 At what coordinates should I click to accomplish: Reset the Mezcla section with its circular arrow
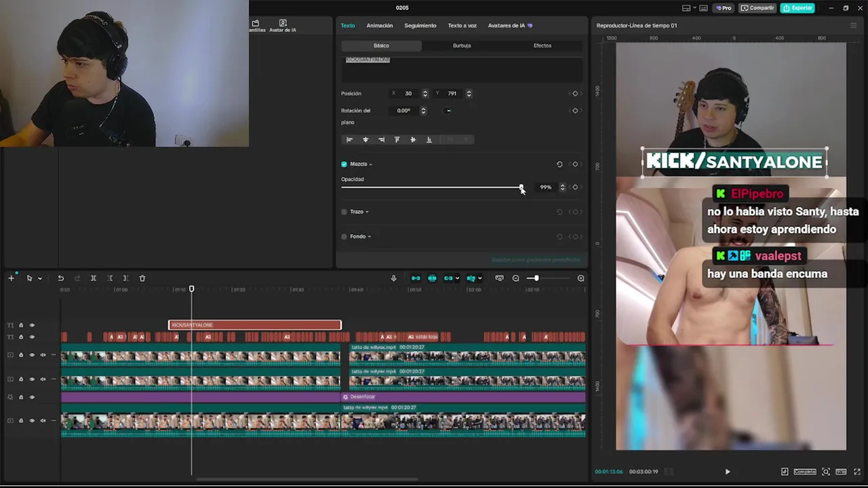[559, 164]
